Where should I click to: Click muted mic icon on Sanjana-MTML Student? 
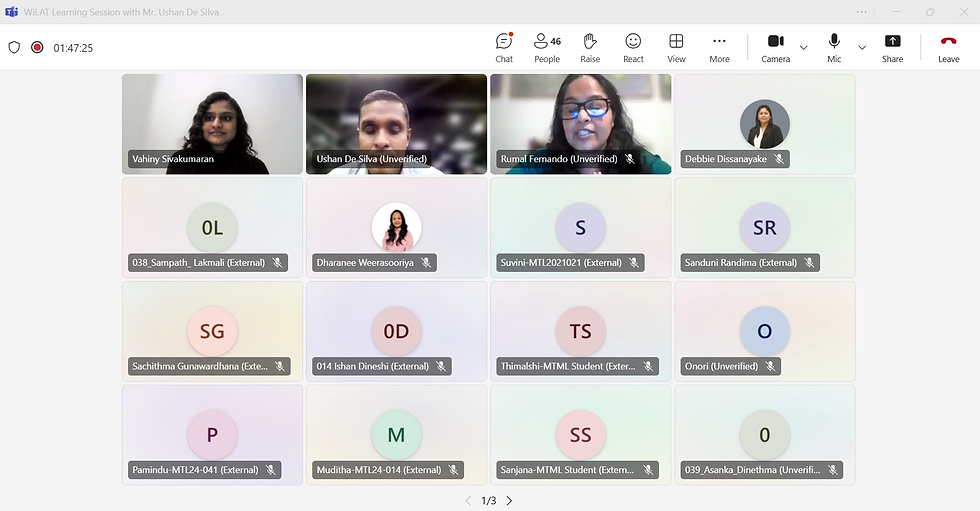[x=648, y=470]
